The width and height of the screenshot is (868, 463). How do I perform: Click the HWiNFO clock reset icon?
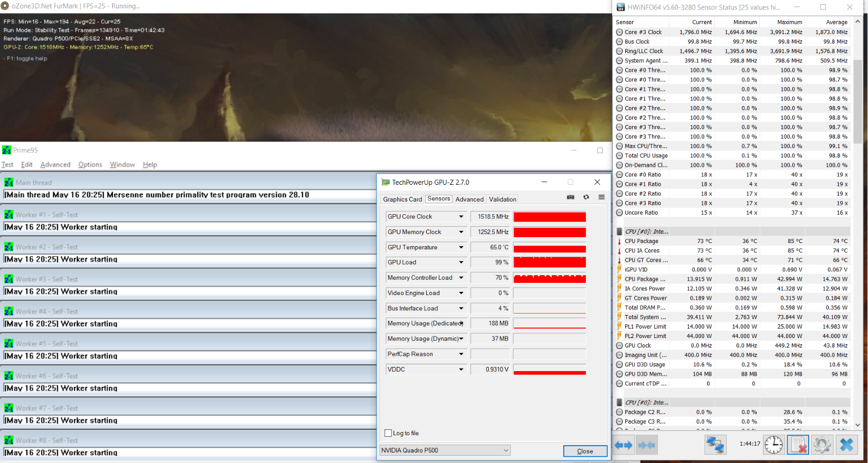click(773, 445)
